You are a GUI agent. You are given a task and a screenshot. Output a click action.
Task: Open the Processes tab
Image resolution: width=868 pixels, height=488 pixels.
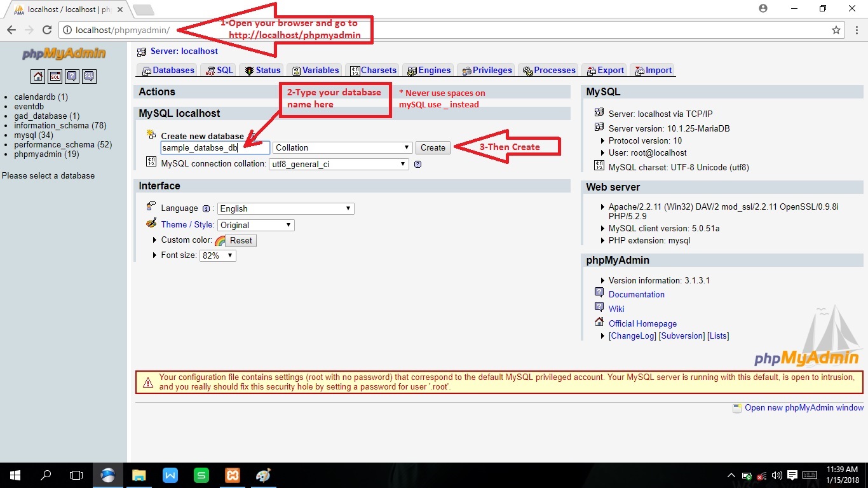click(x=549, y=71)
